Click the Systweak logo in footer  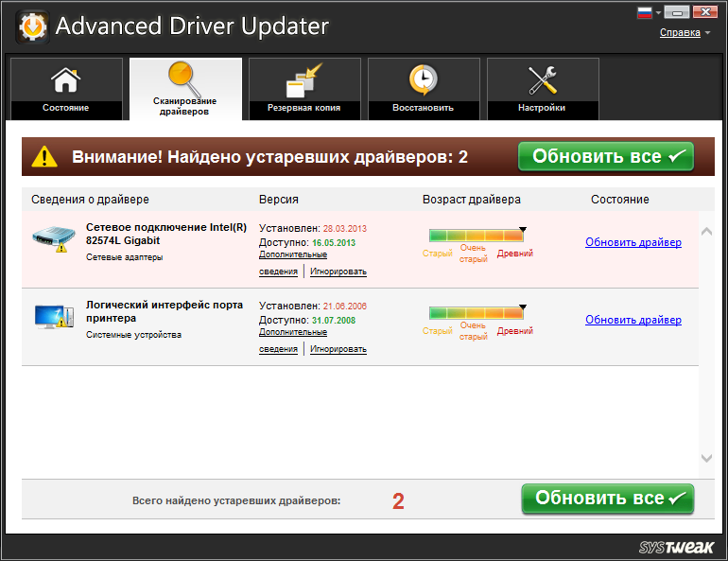676,547
